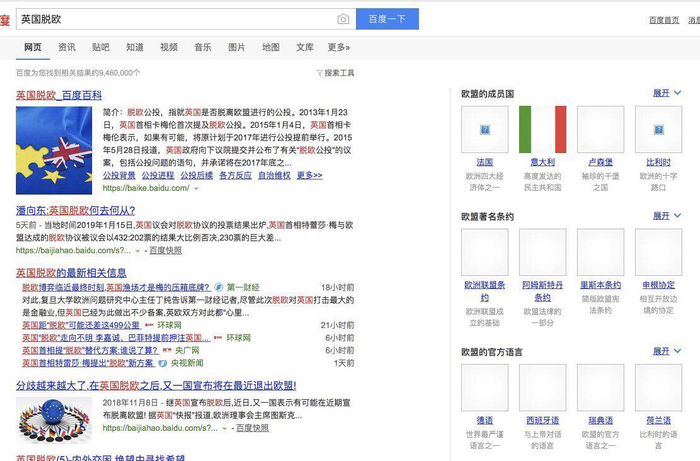
Task: Expand the 欧盟的官方语言 section
Action: point(667,351)
